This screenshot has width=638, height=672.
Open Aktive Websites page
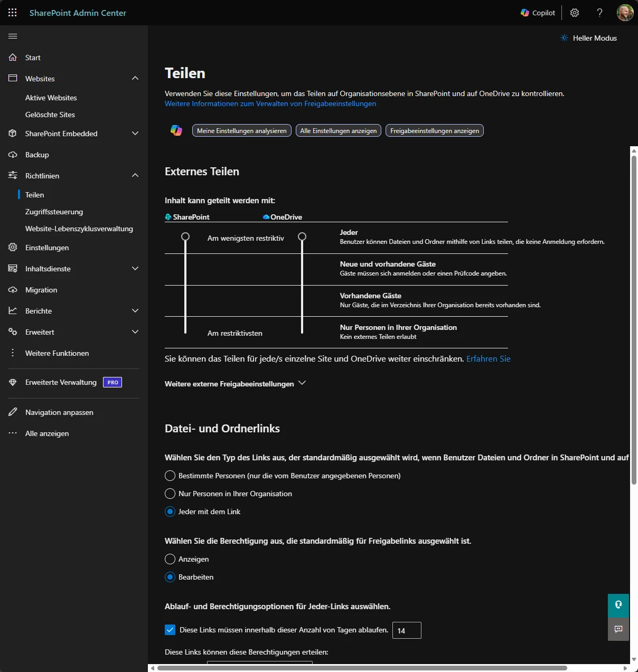coord(51,98)
